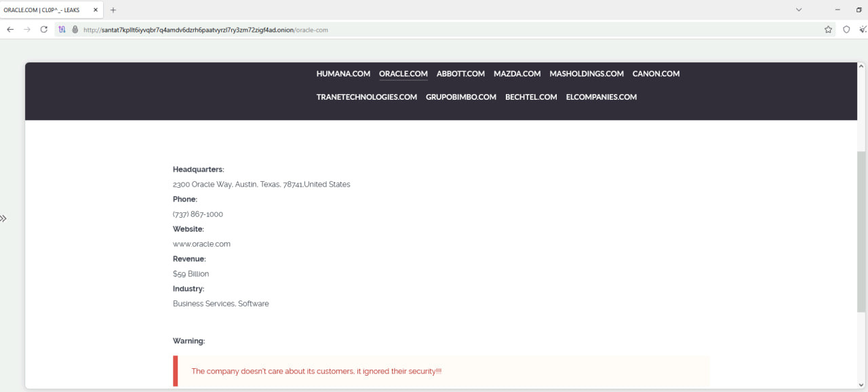Image resolution: width=868 pixels, height=392 pixels.
Task: Click the page scrollbar up arrow
Action: coord(861,67)
